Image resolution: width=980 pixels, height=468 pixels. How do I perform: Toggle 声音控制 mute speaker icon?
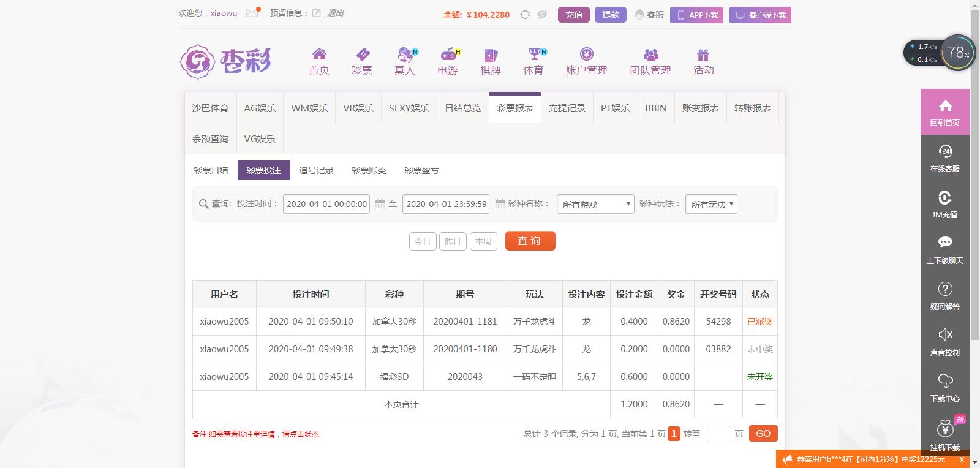click(x=945, y=334)
